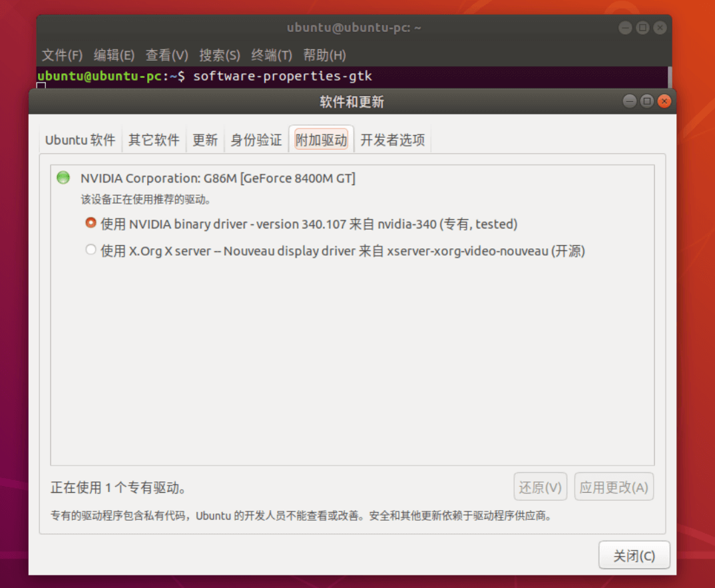Click the green NVIDIA device status icon
The width and height of the screenshot is (715, 588).
click(x=63, y=177)
